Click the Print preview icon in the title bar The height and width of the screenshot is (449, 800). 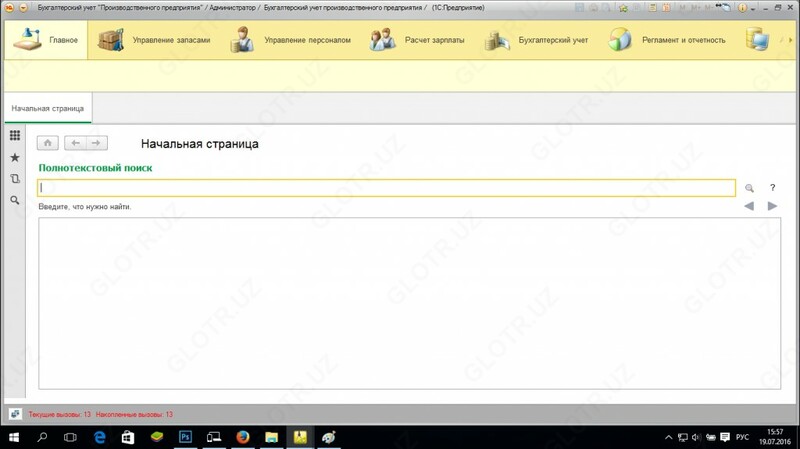coord(606,8)
